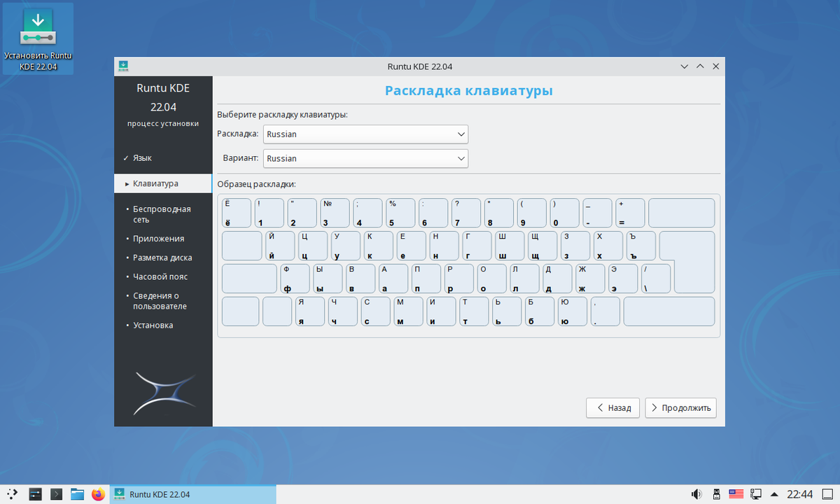Click the Ж key in the layout preview
This screenshot has height=504, width=840.
coord(590,279)
